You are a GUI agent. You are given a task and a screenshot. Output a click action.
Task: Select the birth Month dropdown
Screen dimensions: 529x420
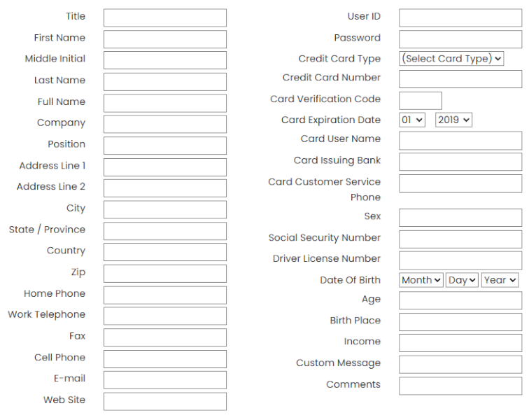(x=421, y=280)
